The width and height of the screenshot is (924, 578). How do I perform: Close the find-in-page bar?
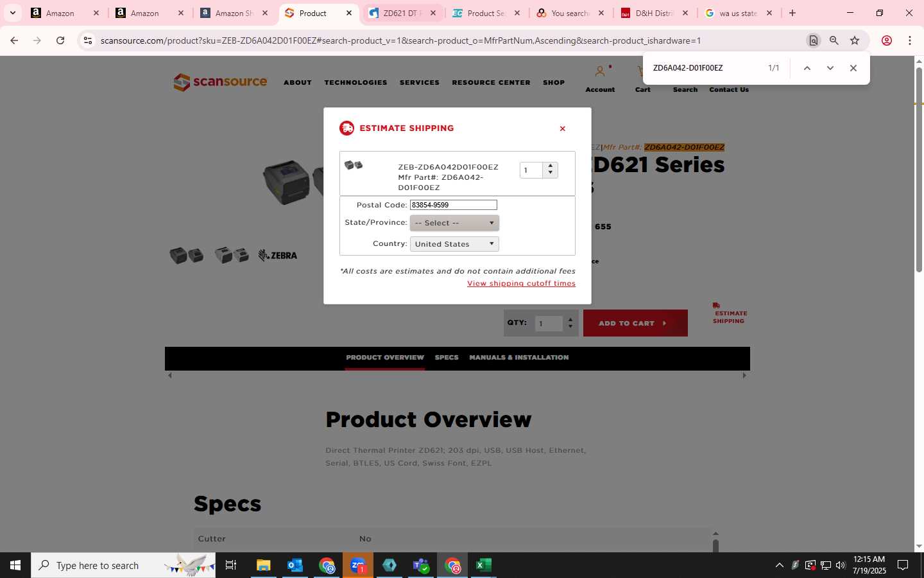(x=853, y=68)
